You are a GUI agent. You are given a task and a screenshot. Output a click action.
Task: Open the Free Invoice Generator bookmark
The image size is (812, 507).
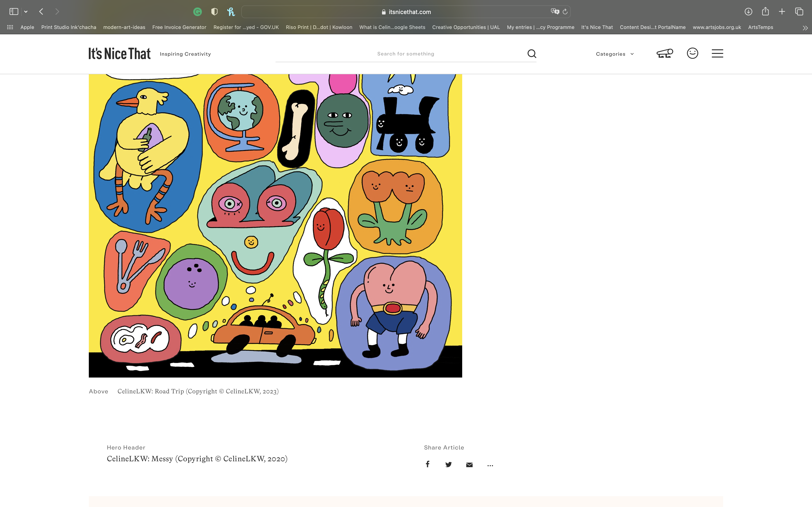click(179, 27)
